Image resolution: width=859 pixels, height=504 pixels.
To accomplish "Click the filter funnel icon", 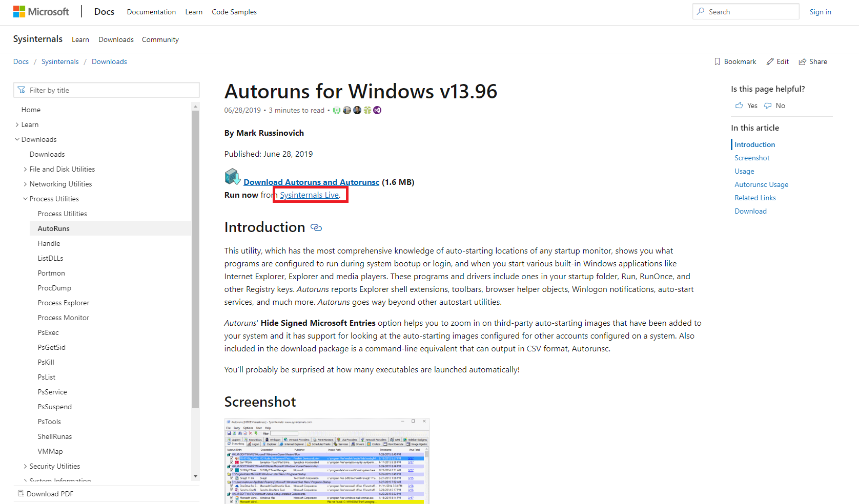I will [21, 90].
